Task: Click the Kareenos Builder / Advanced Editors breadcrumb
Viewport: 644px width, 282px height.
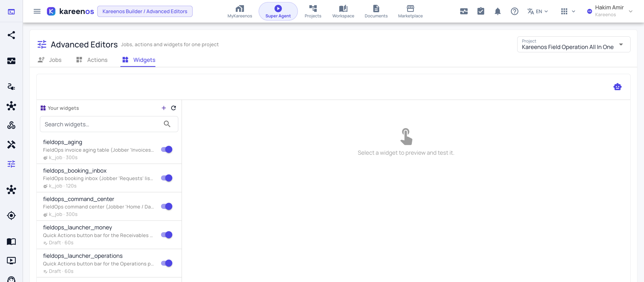Action: 145,11
